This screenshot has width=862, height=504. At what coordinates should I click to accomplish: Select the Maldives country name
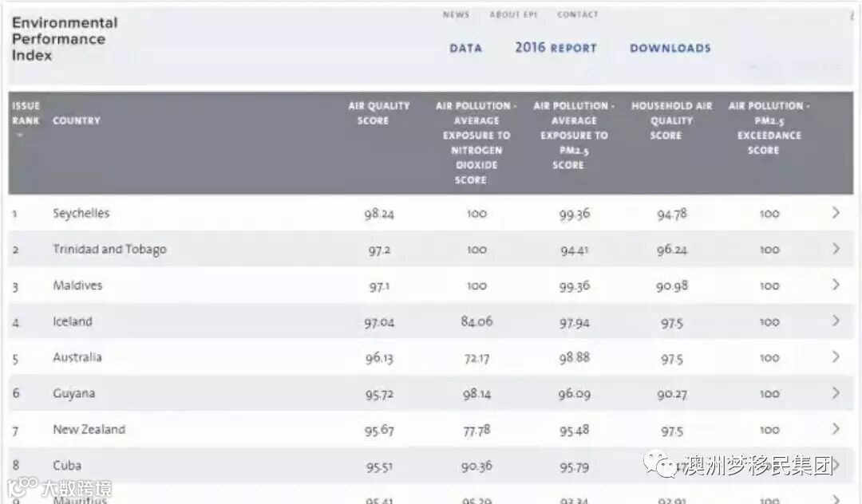coord(77,285)
